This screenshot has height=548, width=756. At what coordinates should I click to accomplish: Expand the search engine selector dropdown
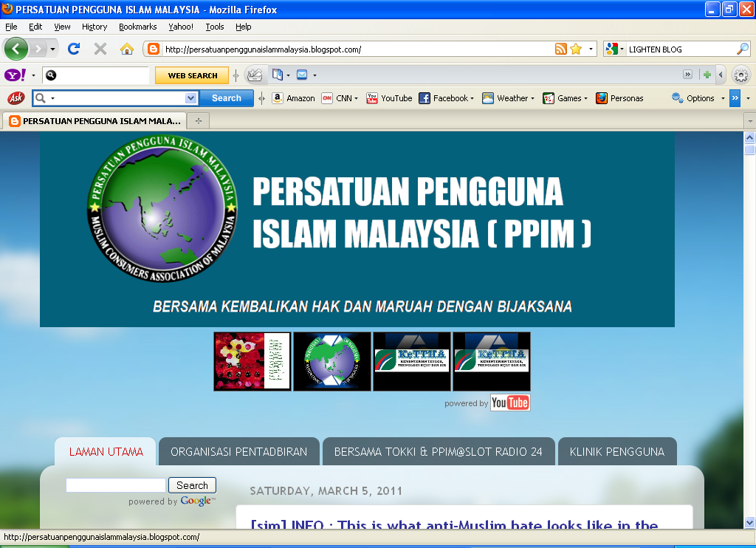[x=622, y=49]
